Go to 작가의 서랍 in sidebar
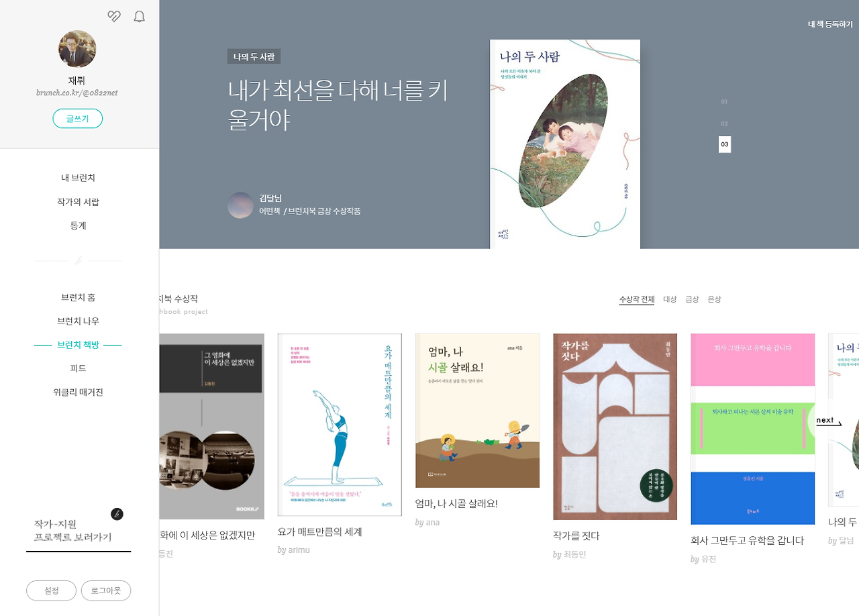 (x=78, y=202)
